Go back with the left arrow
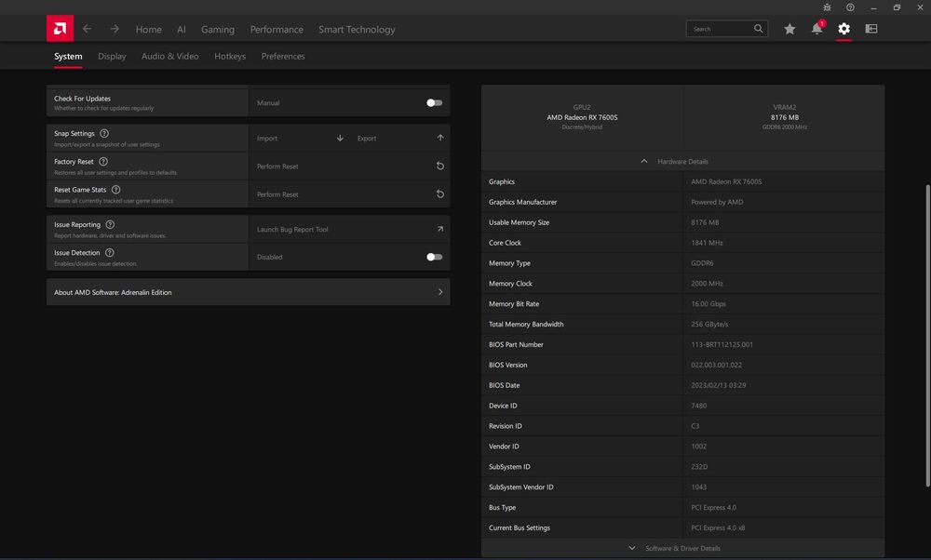 [x=88, y=29]
